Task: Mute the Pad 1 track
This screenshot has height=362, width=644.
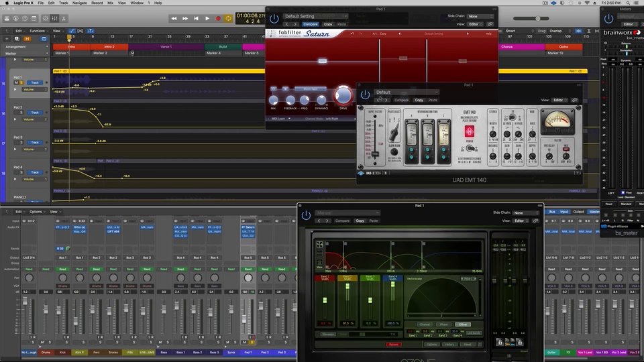Action: pos(16,82)
